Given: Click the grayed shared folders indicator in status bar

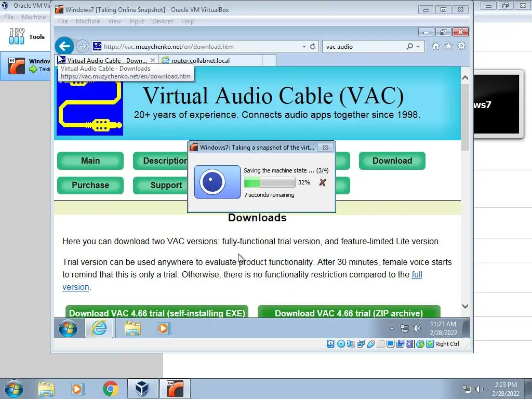Looking at the screenshot, I should (380, 344).
